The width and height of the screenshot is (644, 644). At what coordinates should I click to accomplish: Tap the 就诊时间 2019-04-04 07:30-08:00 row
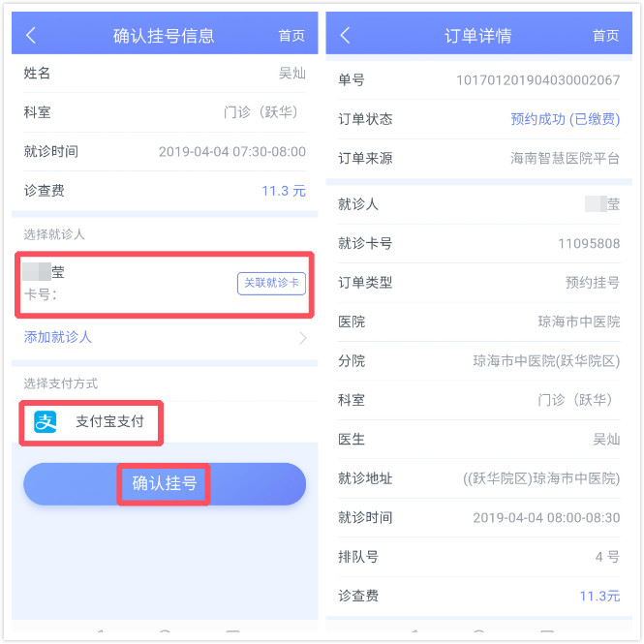tap(165, 151)
